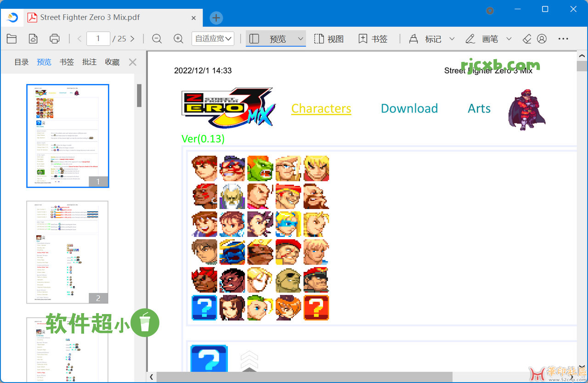
Task: Click the horizontal scrollbar left arrow
Action: (x=151, y=377)
